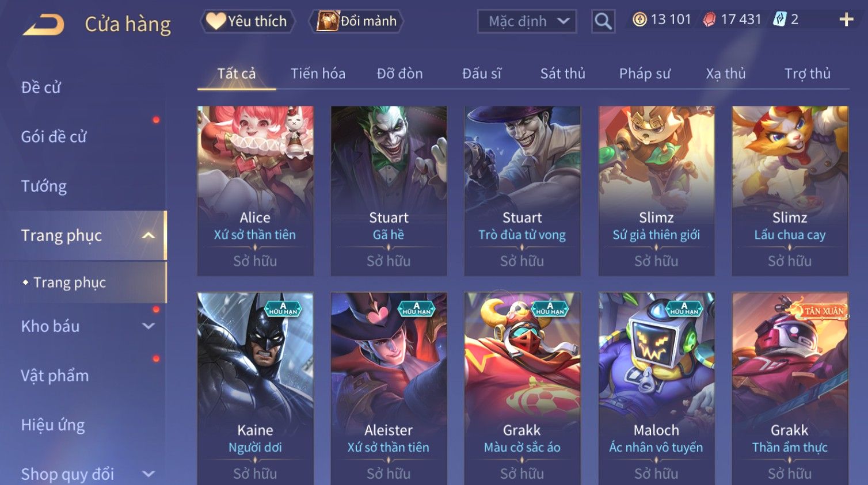868x485 pixels.
Task: Tap the blue voucher ticket icon
Action: point(779,20)
